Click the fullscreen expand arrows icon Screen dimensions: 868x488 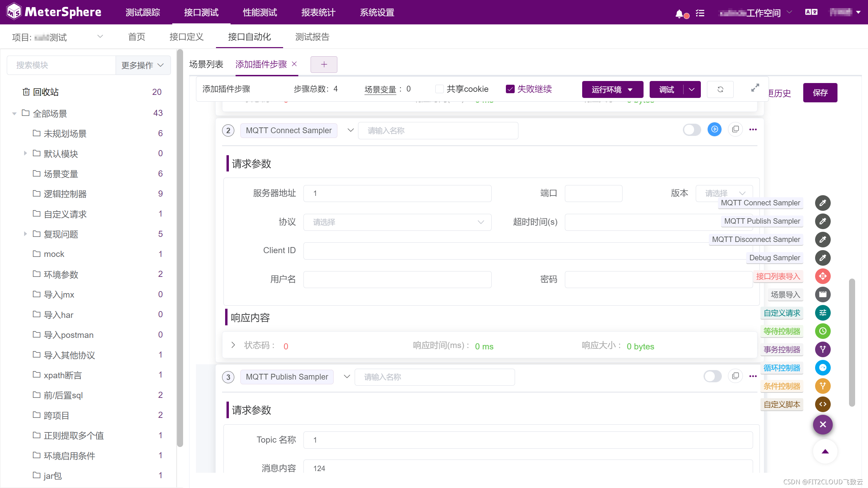755,88
